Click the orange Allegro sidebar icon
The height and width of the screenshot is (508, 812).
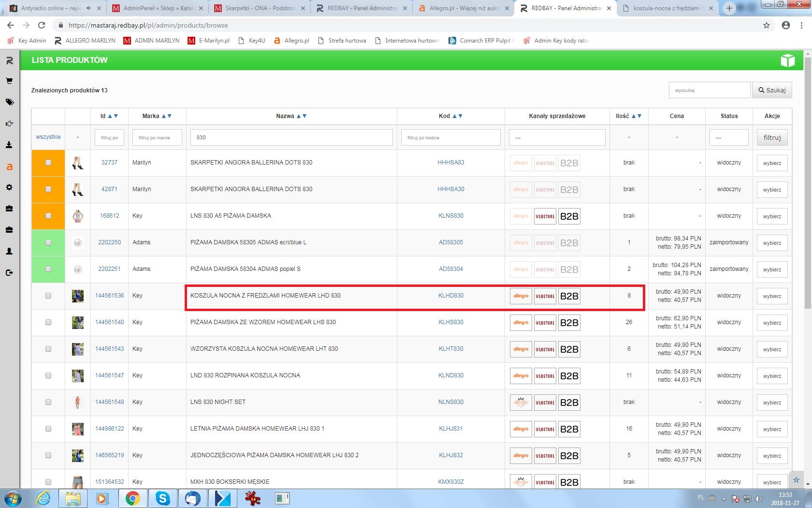(x=9, y=166)
